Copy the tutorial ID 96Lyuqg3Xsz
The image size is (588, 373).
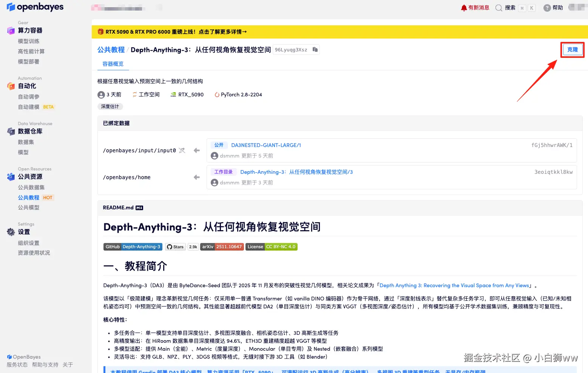tap(315, 50)
